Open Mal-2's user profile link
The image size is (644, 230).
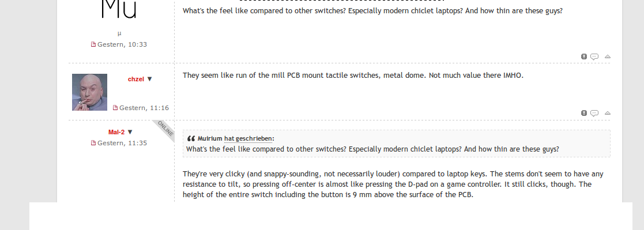point(116,132)
